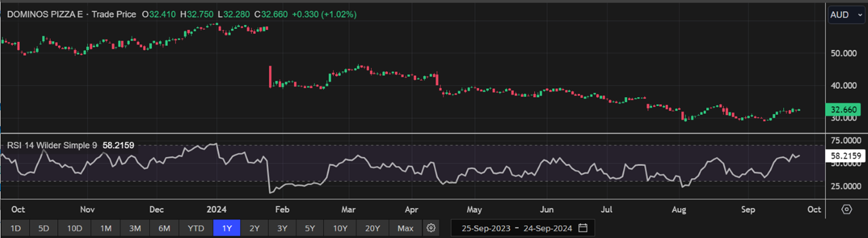Click the L32.280 low value
Viewport: 868px width, 238px height.
click(x=235, y=14)
